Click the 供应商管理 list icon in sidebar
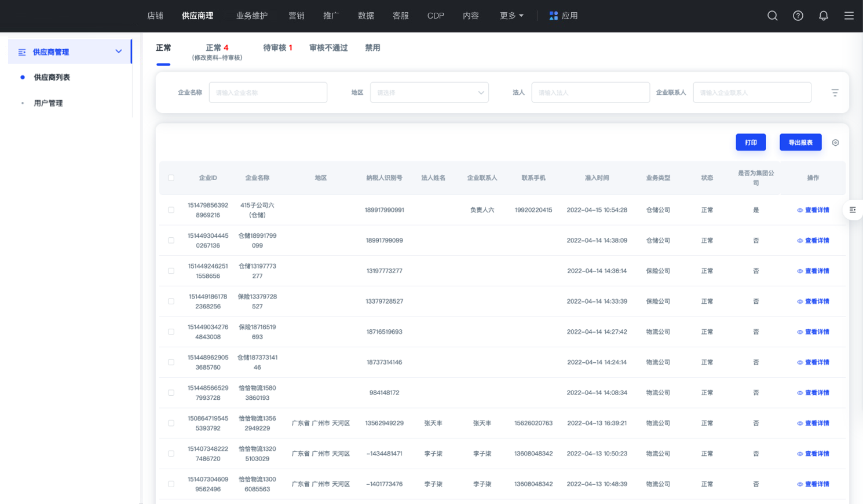Viewport: 863px width, 504px height. click(x=22, y=52)
